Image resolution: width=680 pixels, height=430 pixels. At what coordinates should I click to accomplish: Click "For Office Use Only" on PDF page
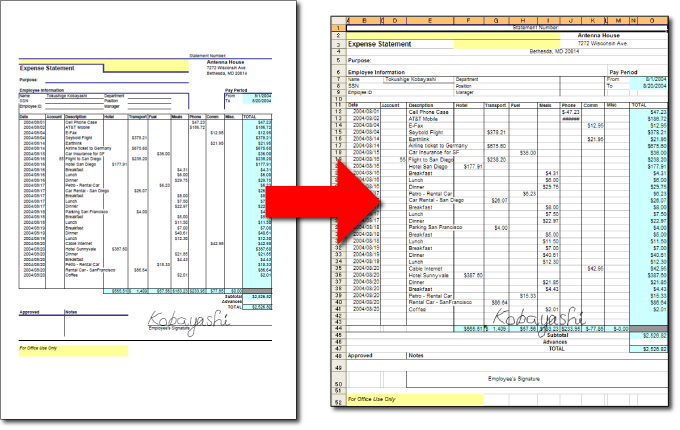tap(38, 348)
